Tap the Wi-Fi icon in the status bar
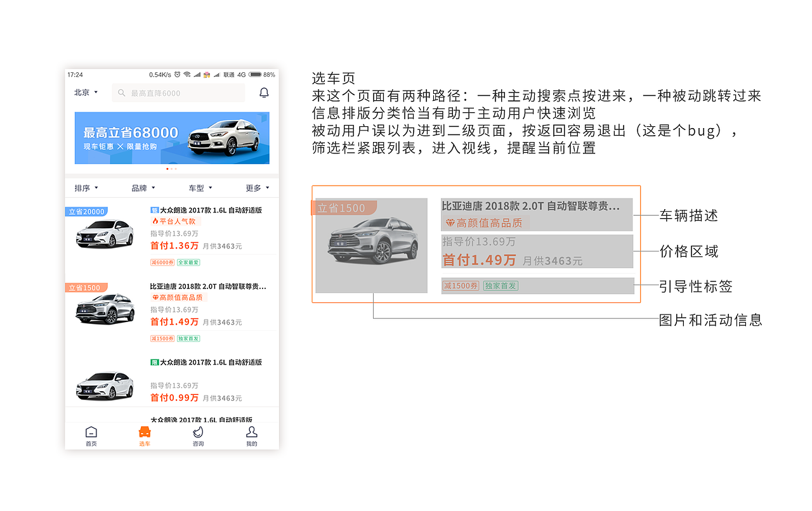Image resolution: width=812 pixels, height=511 pixels. 187,75
